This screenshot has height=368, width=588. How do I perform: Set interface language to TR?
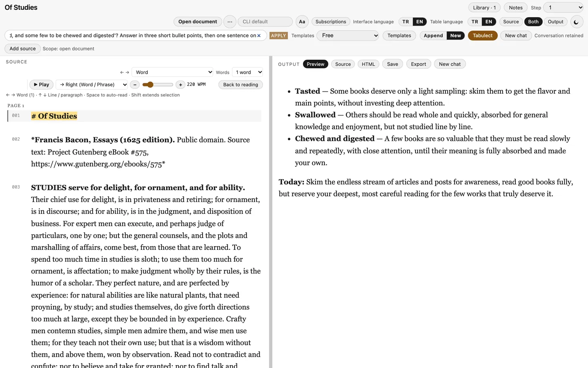[405, 22]
